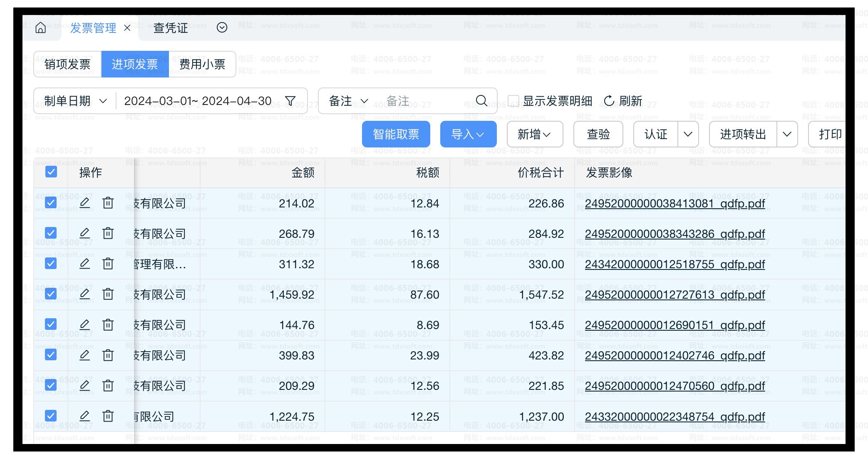Open the 导入 dropdown button
The width and height of the screenshot is (868, 459).
(x=468, y=134)
